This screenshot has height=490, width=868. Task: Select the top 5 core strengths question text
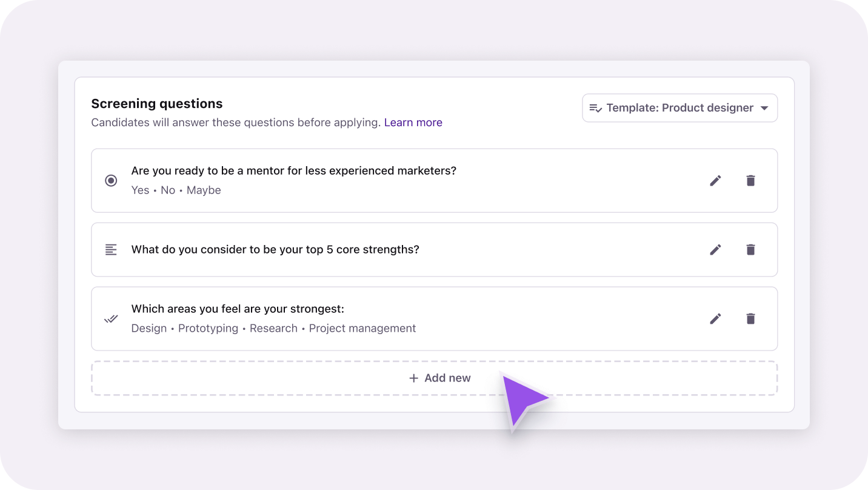(x=275, y=250)
